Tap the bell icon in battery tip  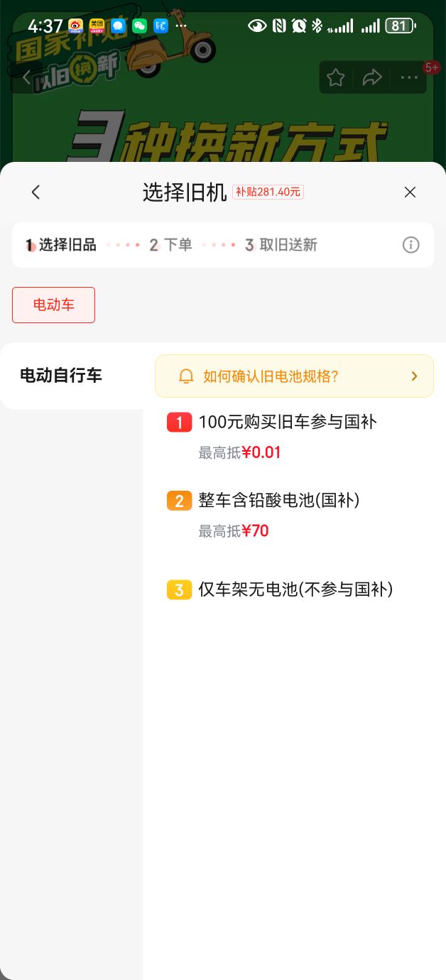point(186,376)
